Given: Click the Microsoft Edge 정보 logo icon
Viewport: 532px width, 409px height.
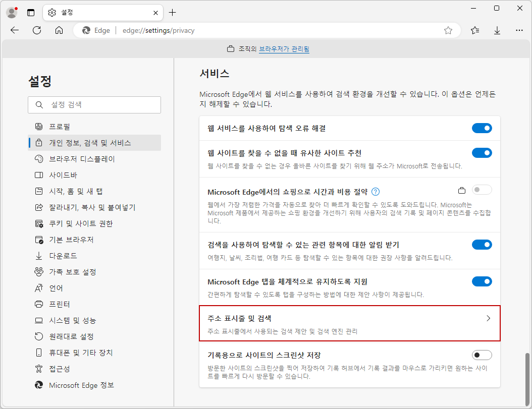Looking at the screenshot, I should (39, 385).
